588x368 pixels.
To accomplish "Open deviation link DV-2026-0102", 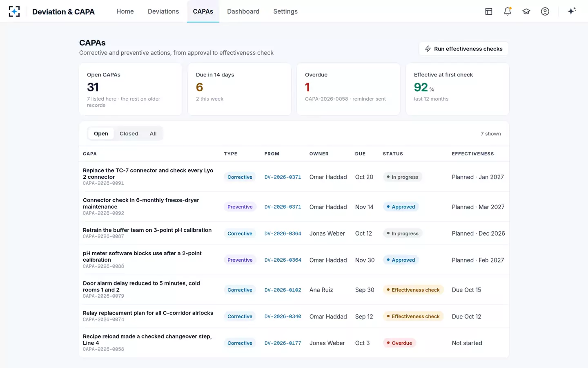I will pos(283,290).
